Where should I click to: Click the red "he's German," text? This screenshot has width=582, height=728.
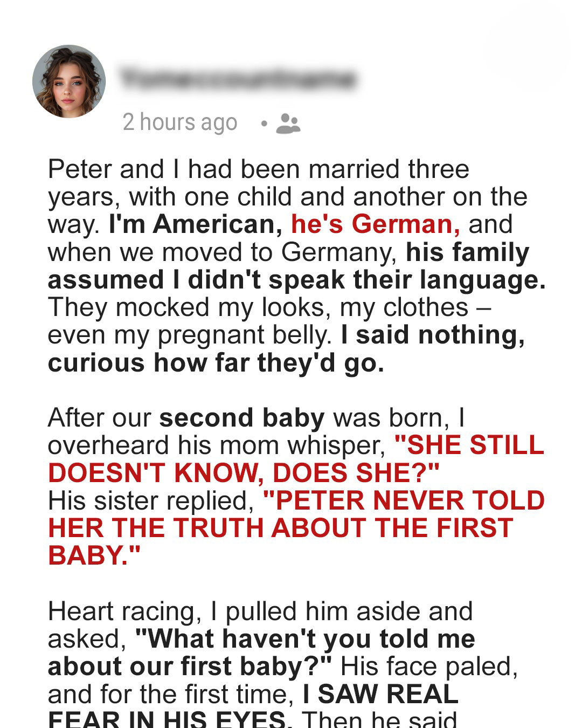376,224
